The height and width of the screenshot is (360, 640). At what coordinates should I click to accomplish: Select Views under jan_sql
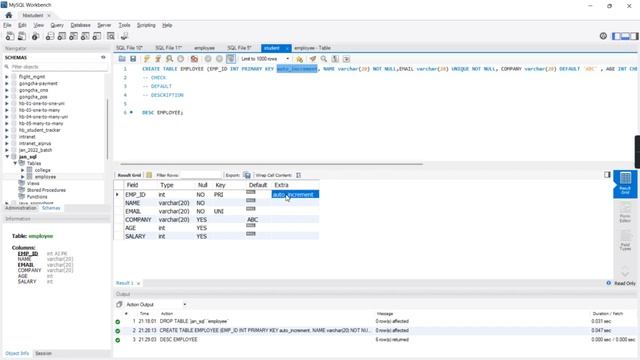[x=33, y=184]
